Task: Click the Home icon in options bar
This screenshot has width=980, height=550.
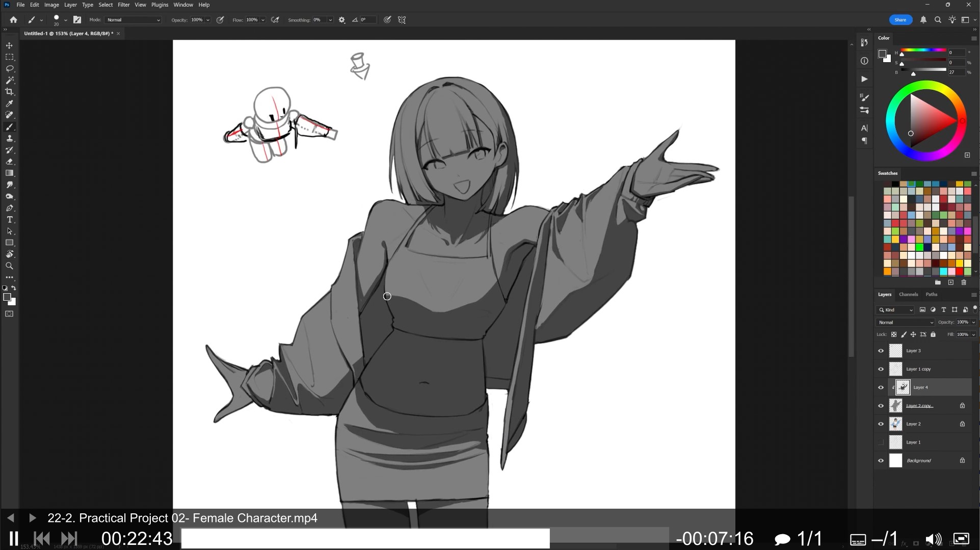Action: 14,20
